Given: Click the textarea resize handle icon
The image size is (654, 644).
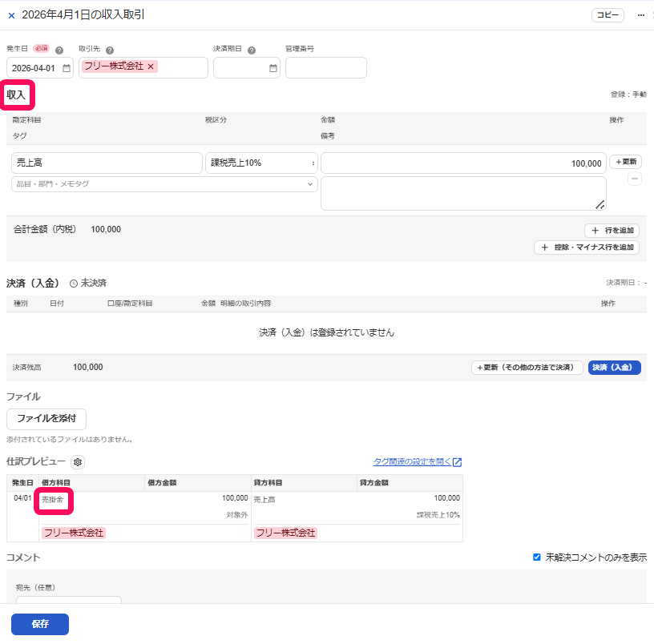Looking at the screenshot, I should pos(599,204).
